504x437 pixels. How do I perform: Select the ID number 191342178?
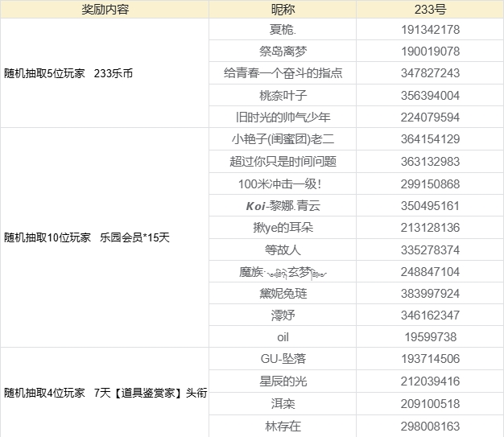tap(430, 30)
